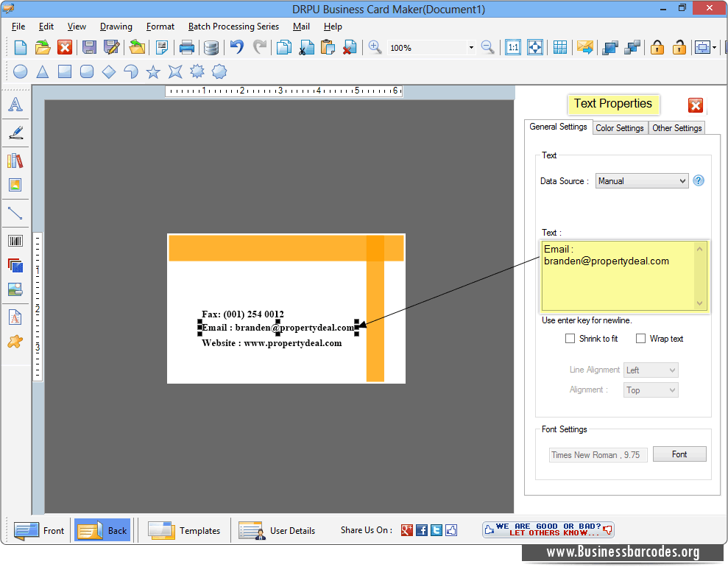The height and width of the screenshot is (567, 728).
Task: Cut selection with the scissors icon
Action: (x=306, y=47)
